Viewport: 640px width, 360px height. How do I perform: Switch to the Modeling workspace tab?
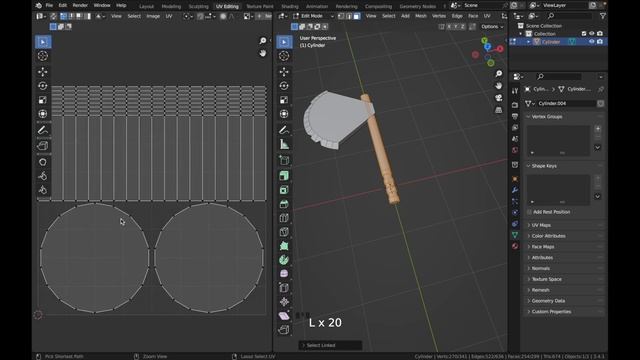pos(171,7)
